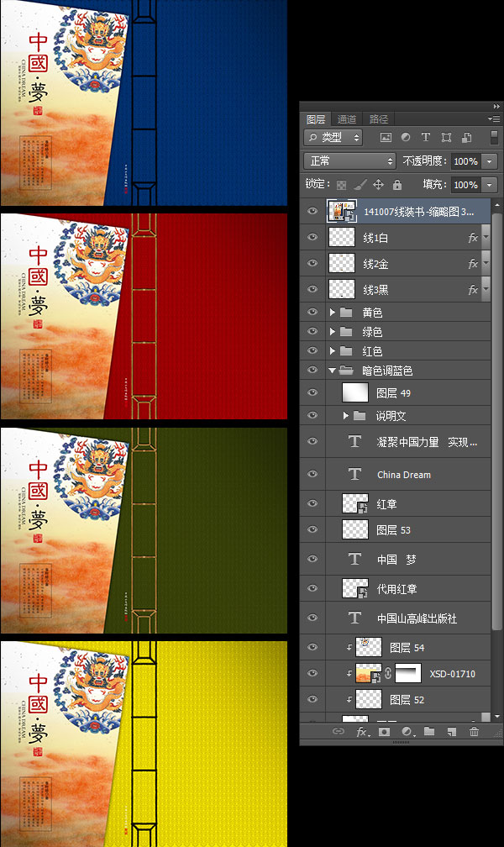The image size is (504, 847).
Task: Click the mask link chain on XSD-01710 layer
Action: [388, 674]
